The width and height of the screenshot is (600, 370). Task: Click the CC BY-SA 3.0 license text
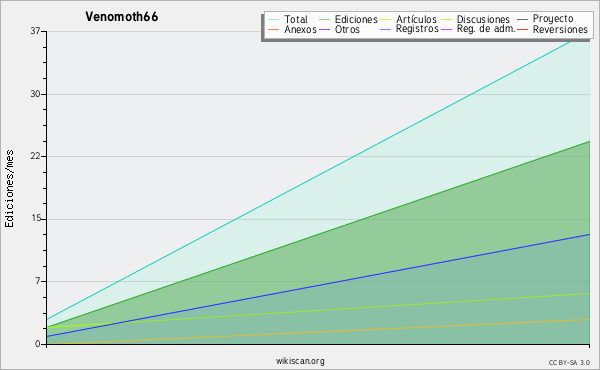(569, 362)
